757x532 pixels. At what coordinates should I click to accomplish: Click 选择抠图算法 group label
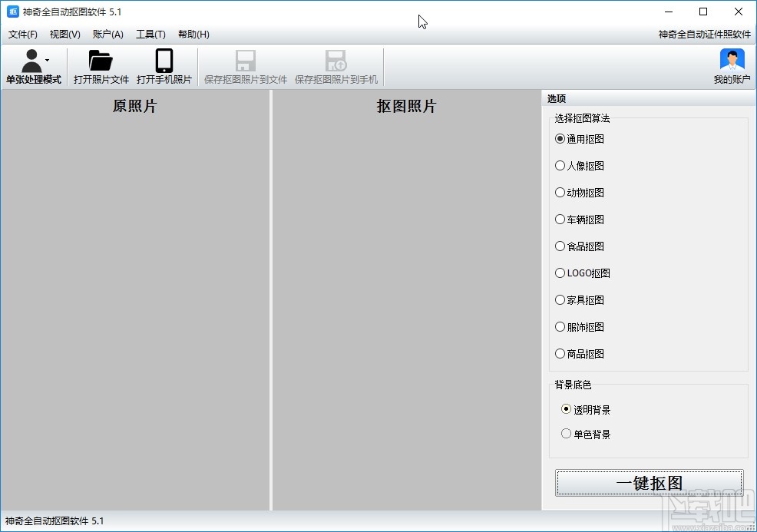click(582, 118)
